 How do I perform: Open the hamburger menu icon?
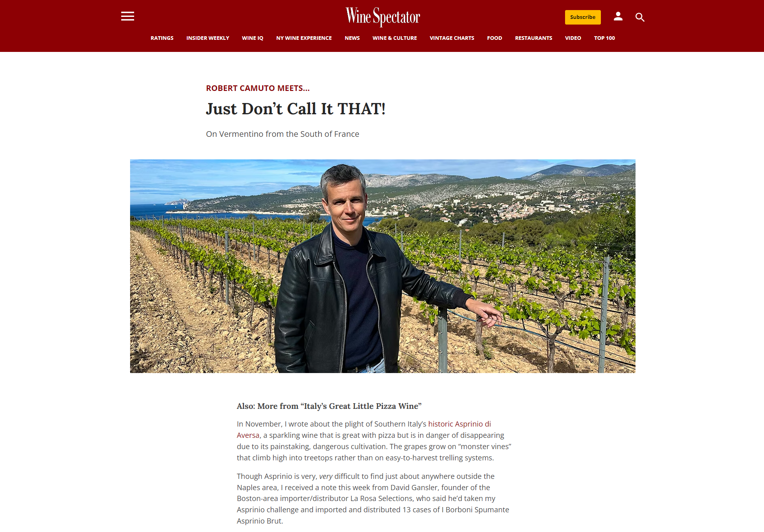[x=128, y=16]
